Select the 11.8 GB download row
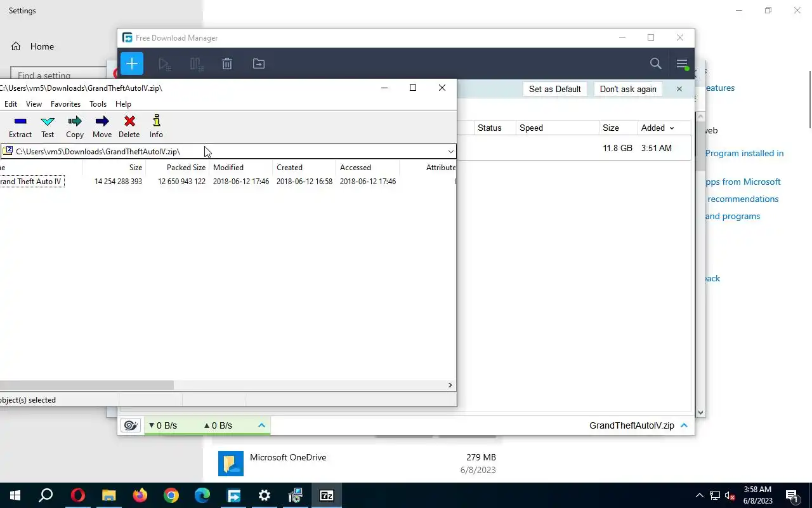The width and height of the screenshot is (812, 508). 573,148
